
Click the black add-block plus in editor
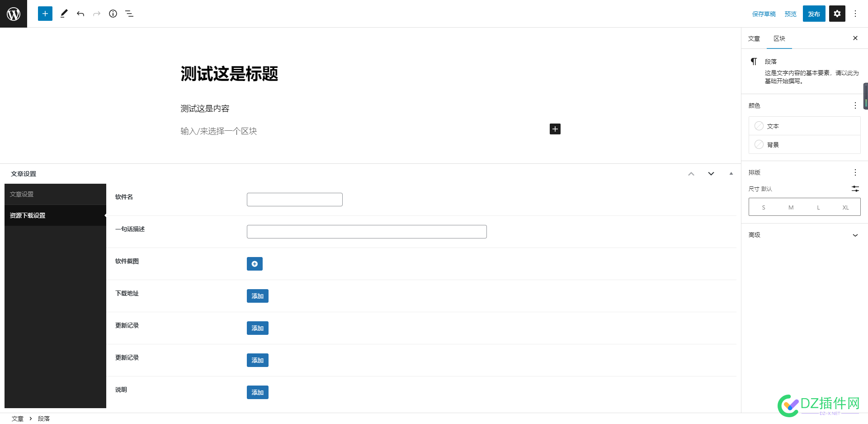coord(555,129)
